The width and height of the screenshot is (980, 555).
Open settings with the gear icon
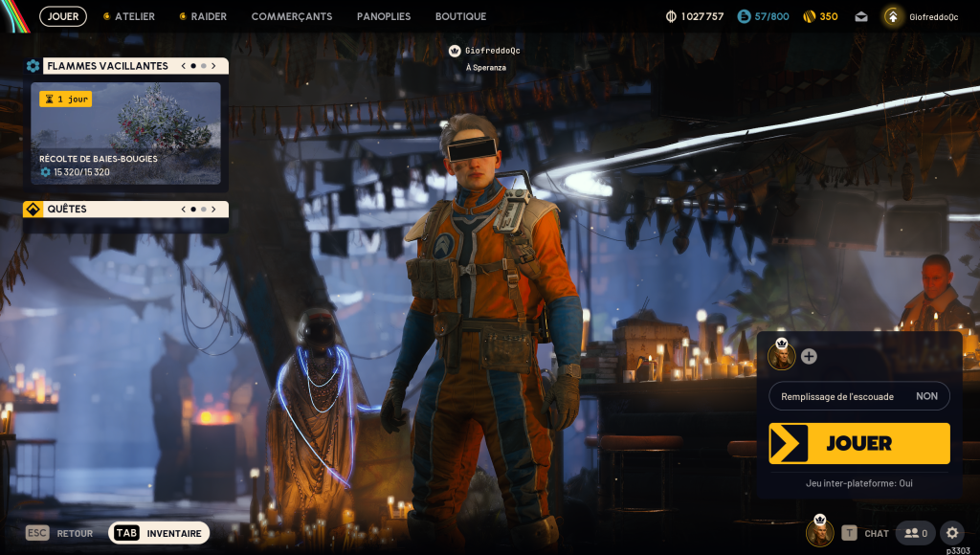point(951,533)
